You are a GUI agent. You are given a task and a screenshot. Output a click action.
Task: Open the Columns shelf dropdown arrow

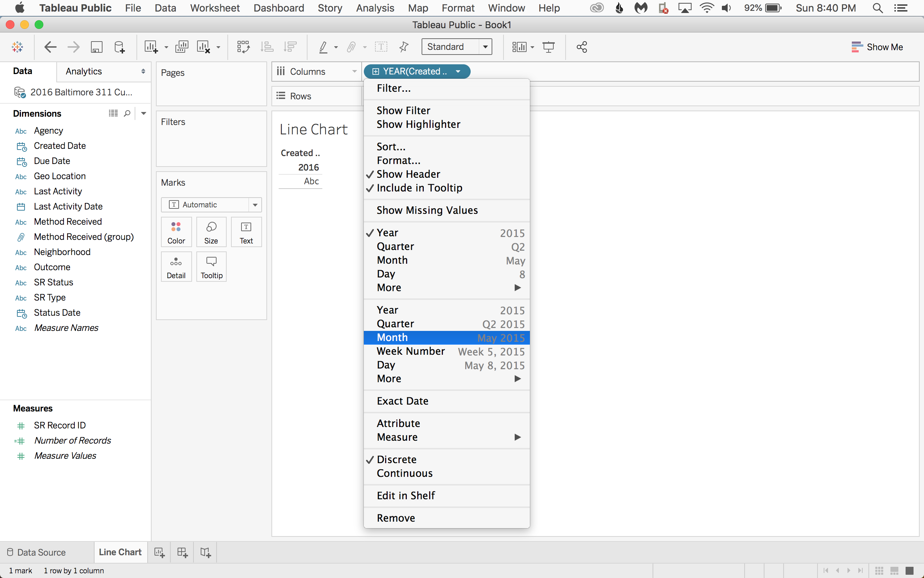click(354, 72)
